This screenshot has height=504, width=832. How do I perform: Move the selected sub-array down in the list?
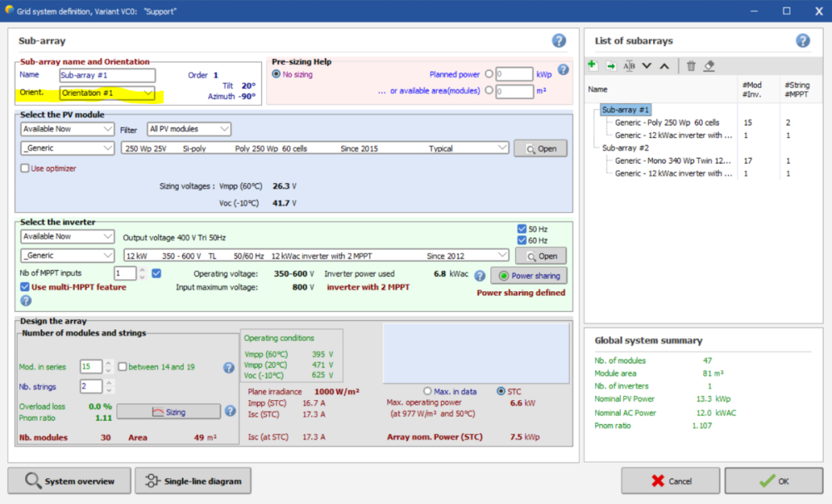click(x=646, y=66)
